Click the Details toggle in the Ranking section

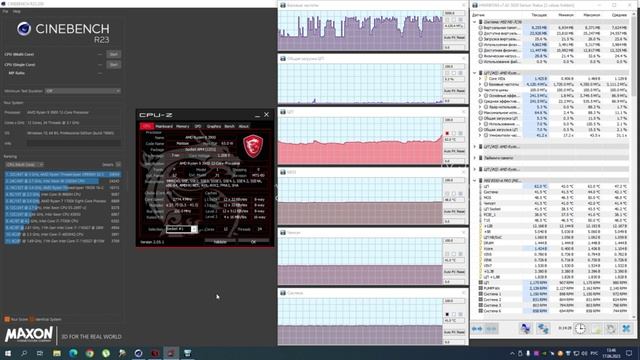(x=118, y=164)
